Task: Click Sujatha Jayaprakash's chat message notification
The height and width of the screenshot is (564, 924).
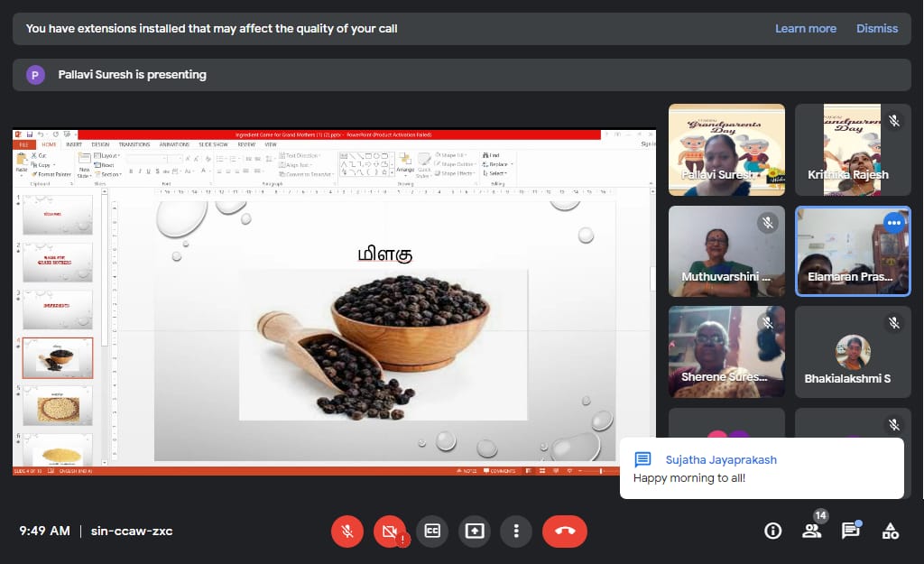Action: (762, 467)
